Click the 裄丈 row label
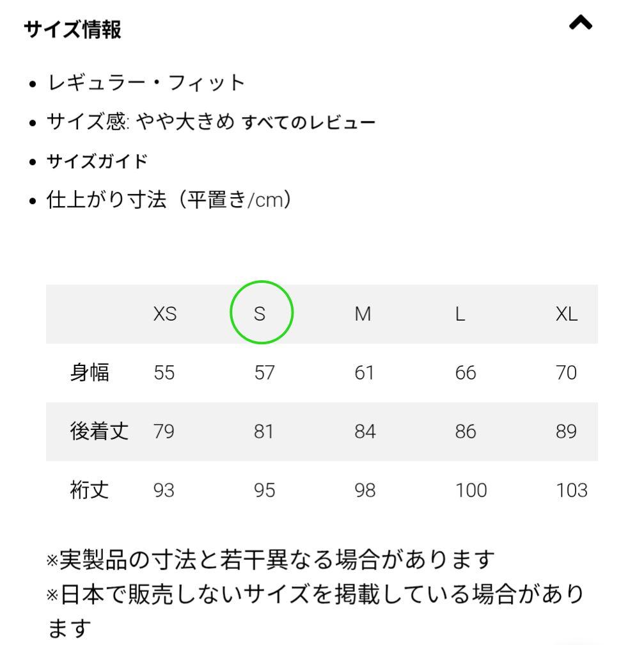The image size is (644, 645). pyautogui.click(x=90, y=490)
